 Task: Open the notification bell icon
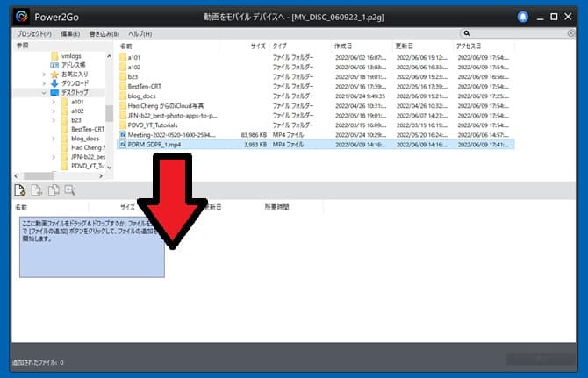point(523,17)
